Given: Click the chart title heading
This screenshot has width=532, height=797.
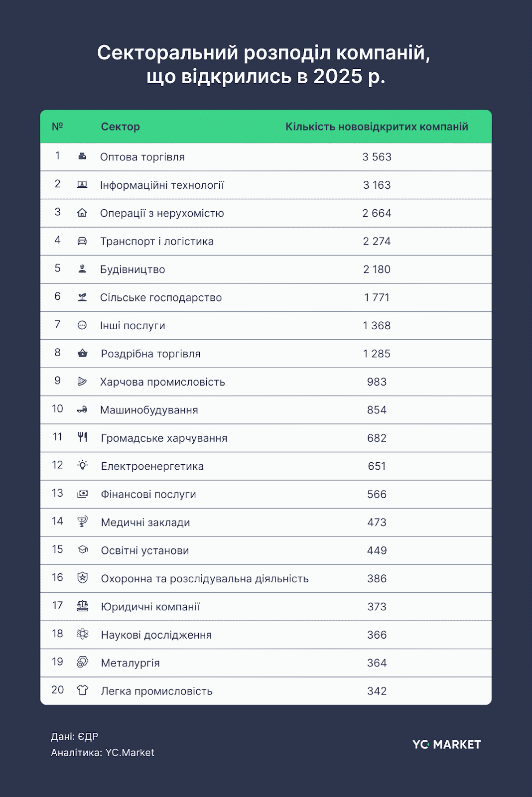Looking at the screenshot, I should click(x=264, y=64).
